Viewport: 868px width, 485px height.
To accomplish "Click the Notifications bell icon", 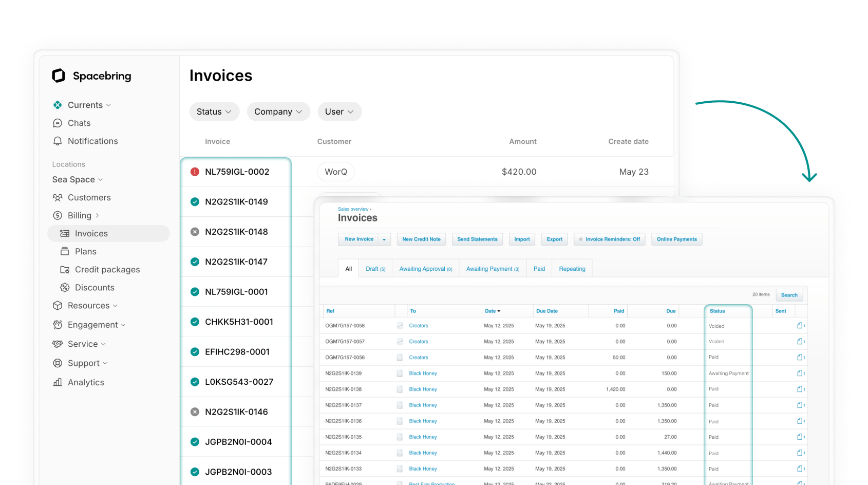I will click(58, 141).
